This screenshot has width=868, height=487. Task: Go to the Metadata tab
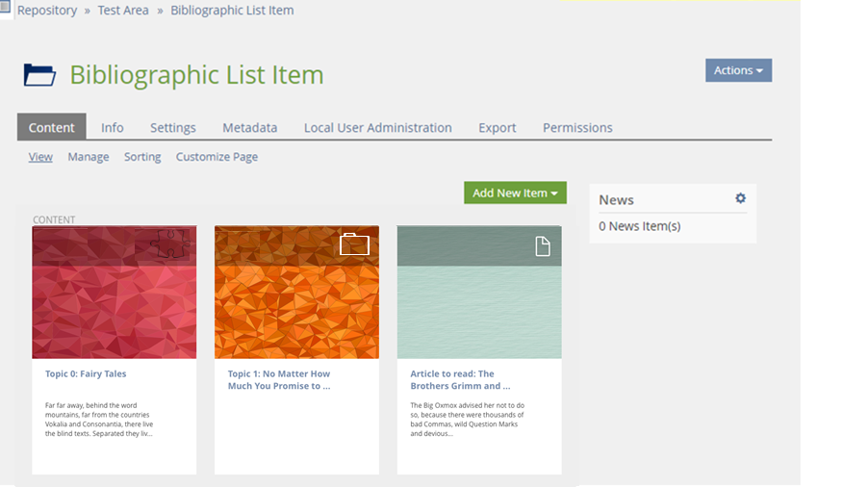[x=250, y=127]
